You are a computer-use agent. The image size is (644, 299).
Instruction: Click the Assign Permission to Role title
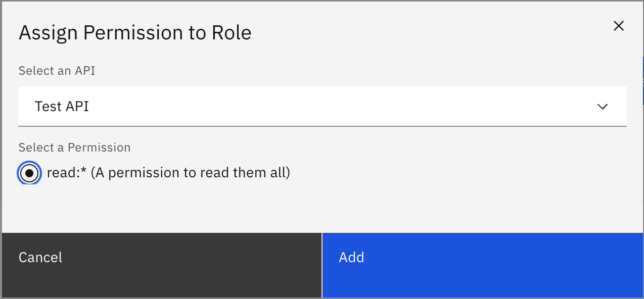pos(135,32)
